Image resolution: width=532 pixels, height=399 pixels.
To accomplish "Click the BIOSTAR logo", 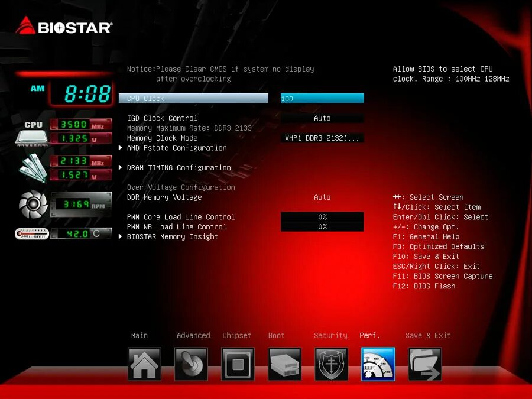I will pyautogui.click(x=64, y=26).
